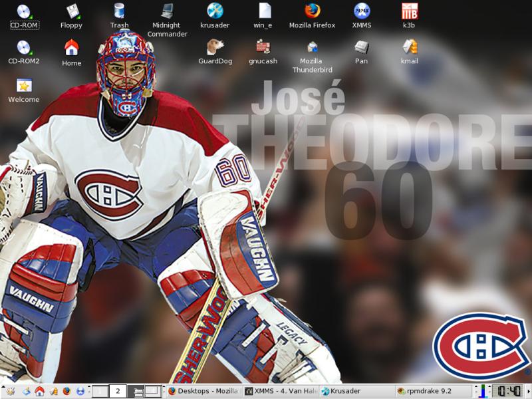
Task: Expand the panel using the right-edge arrow
Action: pyautogui.click(x=528, y=391)
